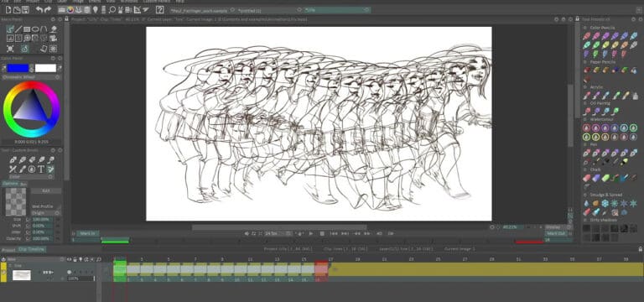644x302 pixels.
Task: Select the green chalk preset
Action: point(605,178)
